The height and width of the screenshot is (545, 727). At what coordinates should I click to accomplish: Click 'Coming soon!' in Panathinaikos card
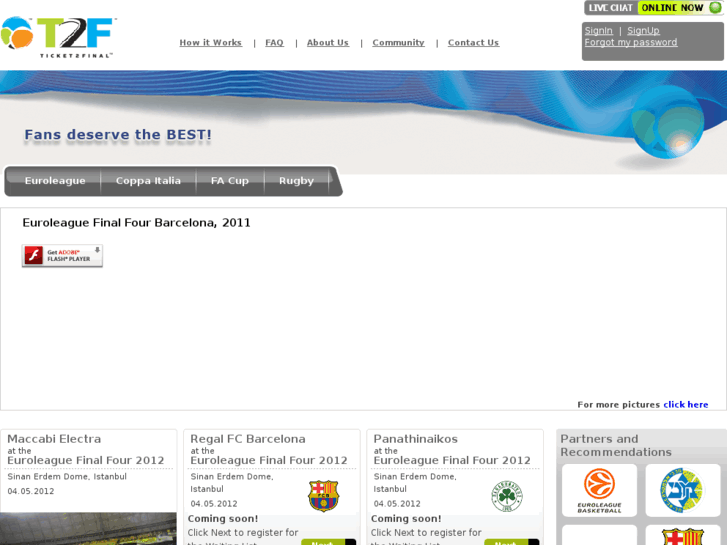pos(406,519)
